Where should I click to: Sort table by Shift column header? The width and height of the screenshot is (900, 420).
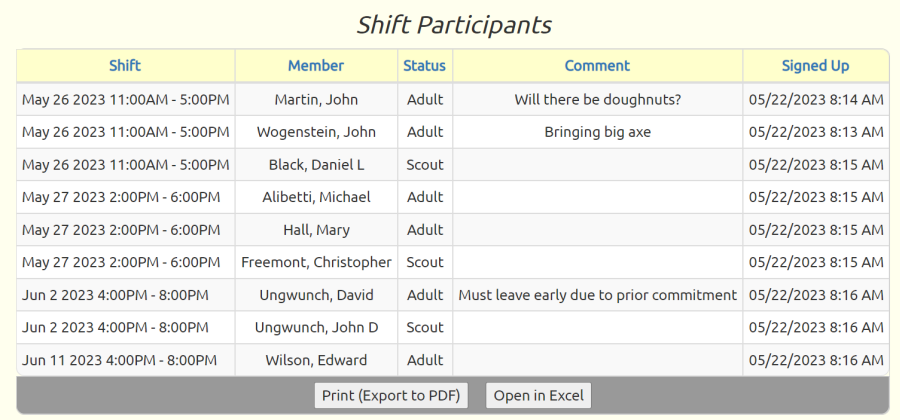point(125,65)
